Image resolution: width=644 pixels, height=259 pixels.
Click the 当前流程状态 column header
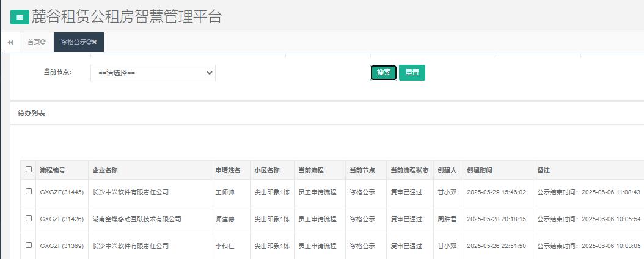[x=409, y=170]
